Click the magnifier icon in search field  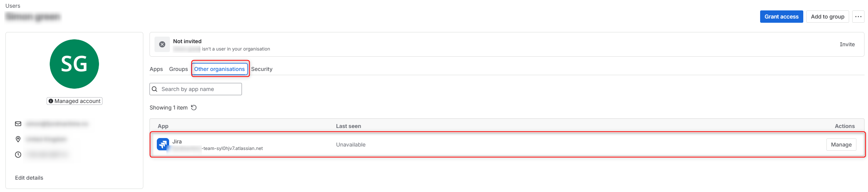pos(155,89)
